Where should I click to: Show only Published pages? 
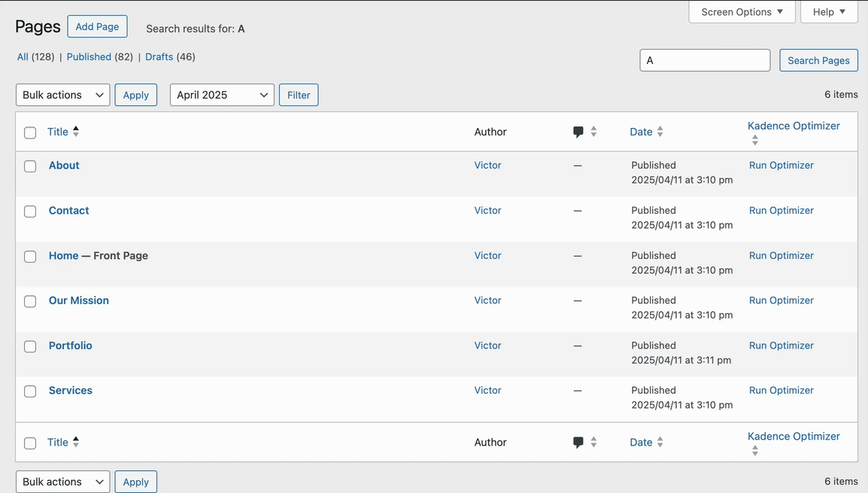[x=89, y=57]
